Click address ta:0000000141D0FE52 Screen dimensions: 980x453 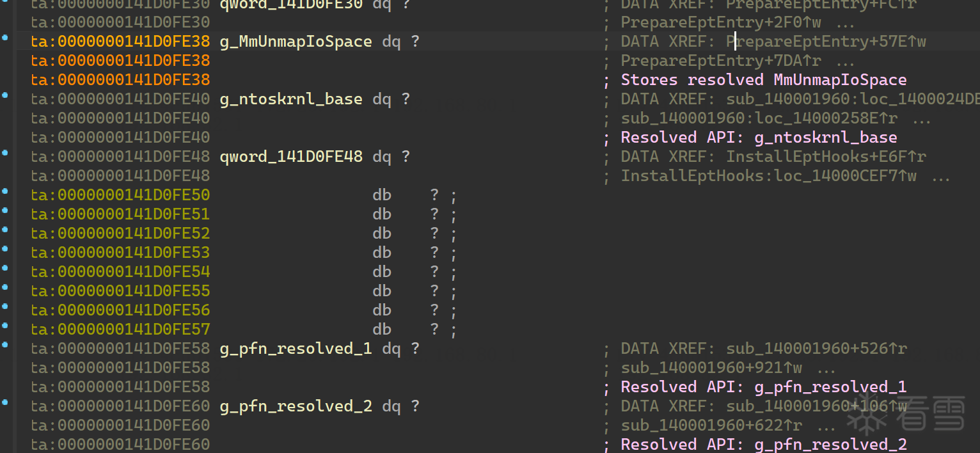(x=120, y=234)
